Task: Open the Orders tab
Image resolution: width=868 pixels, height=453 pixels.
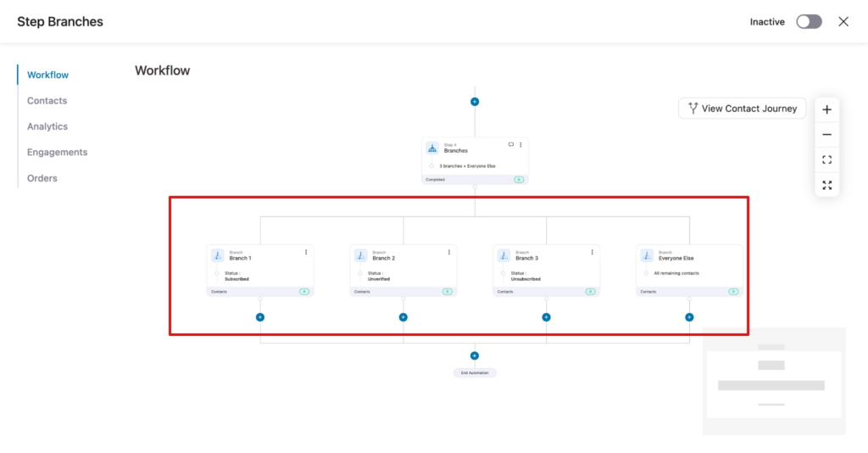Action: (42, 178)
